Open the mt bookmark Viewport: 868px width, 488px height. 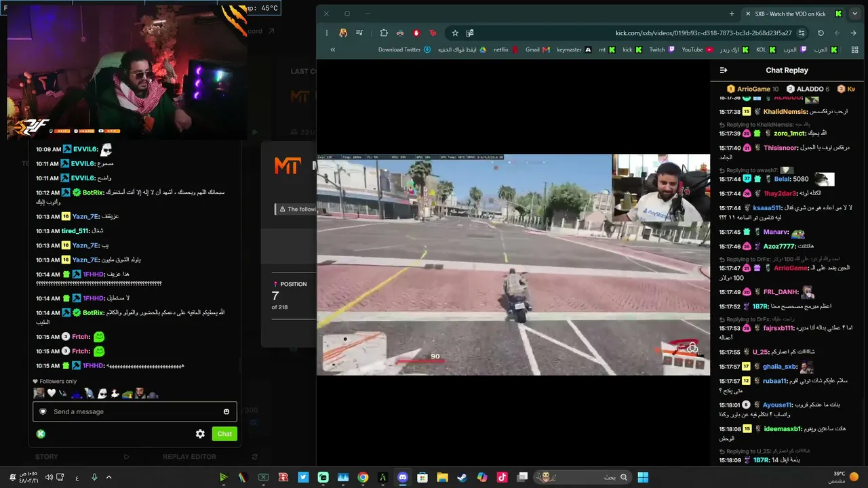click(x=607, y=49)
